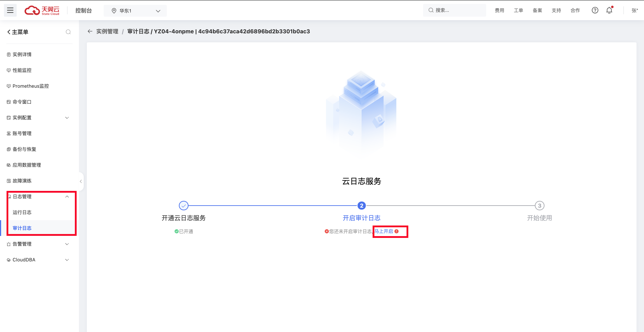Click the green 已开通 status icon
The height and width of the screenshot is (332, 644).
click(x=176, y=231)
